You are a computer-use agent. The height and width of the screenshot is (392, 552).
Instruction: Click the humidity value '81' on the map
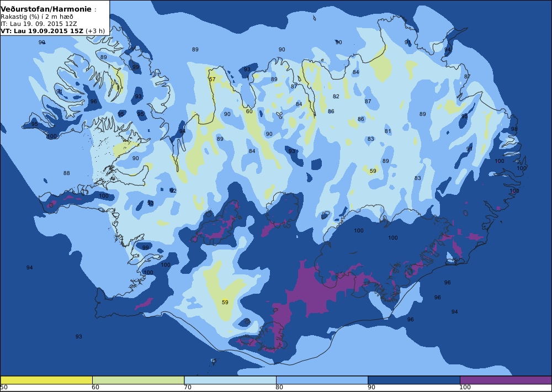[388, 131]
